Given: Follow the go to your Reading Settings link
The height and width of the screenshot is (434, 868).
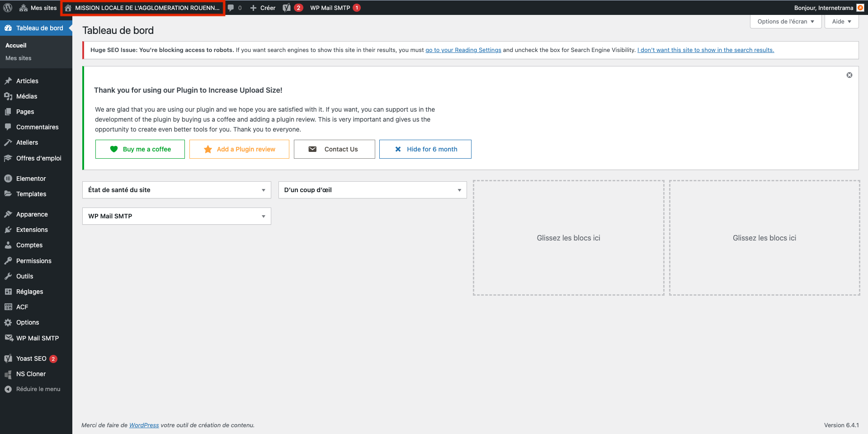Looking at the screenshot, I should click(463, 50).
